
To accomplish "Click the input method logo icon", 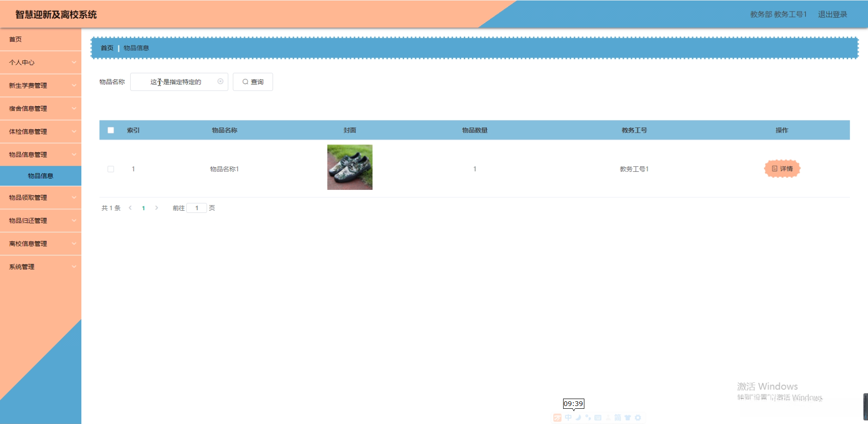I will [558, 418].
